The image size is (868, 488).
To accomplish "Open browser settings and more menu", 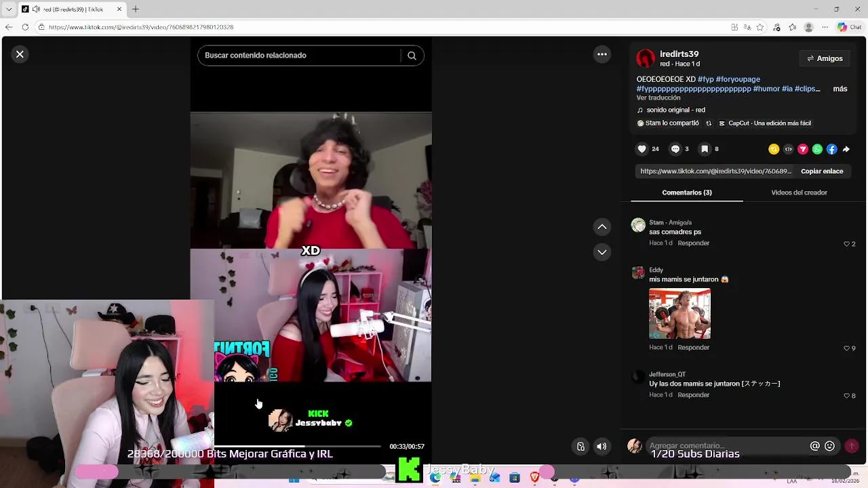I will click(825, 27).
